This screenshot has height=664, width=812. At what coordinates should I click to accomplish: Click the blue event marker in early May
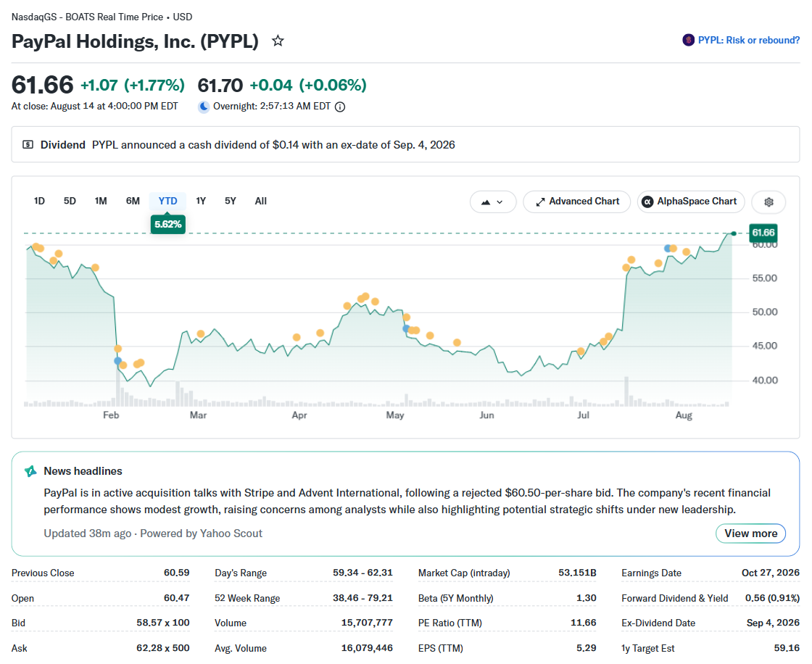click(407, 328)
